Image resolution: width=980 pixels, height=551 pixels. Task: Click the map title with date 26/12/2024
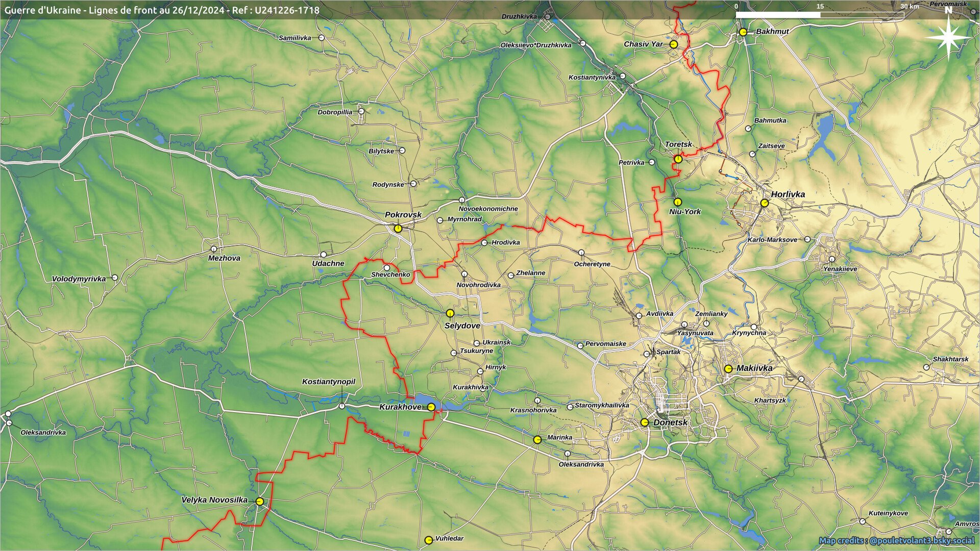pyautogui.click(x=162, y=10)
